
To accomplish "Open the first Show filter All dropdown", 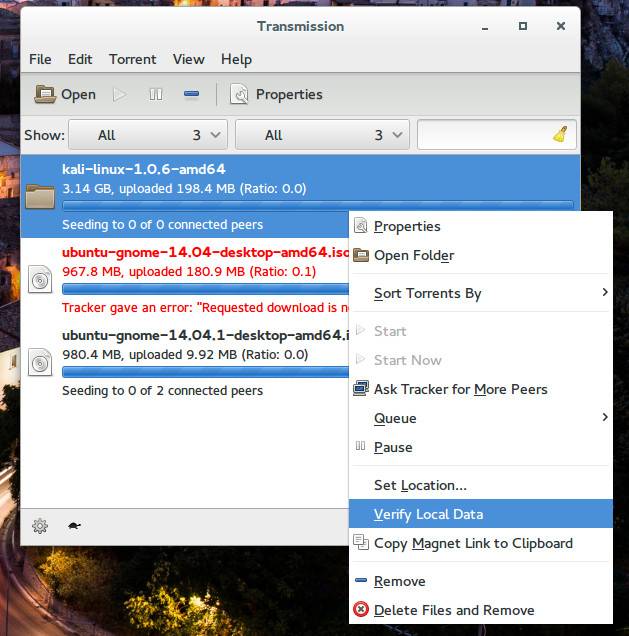I will pyautogui.click(x=148, y=135).
